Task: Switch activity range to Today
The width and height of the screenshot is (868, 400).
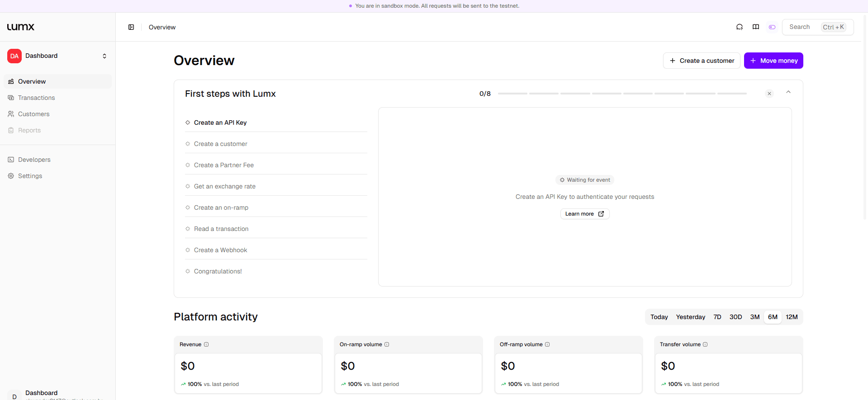Action: pos(659,317)
